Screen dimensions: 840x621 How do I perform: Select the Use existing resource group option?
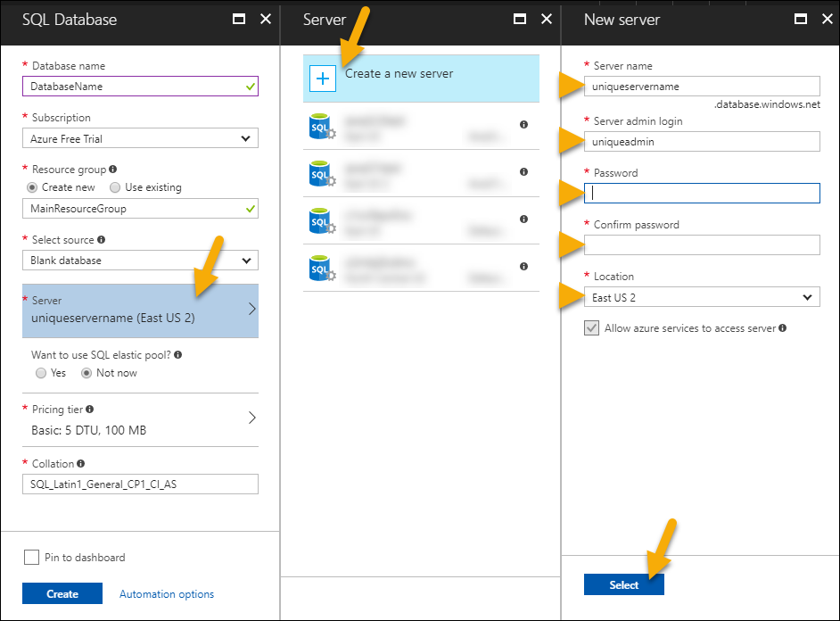click(115, 187)
